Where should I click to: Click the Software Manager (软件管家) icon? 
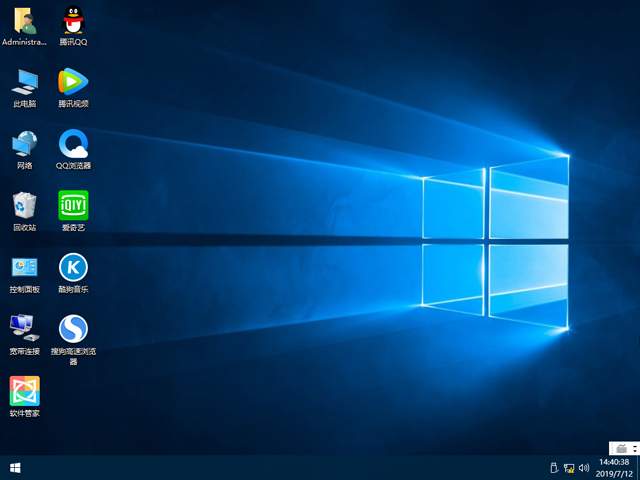[24, 390]
